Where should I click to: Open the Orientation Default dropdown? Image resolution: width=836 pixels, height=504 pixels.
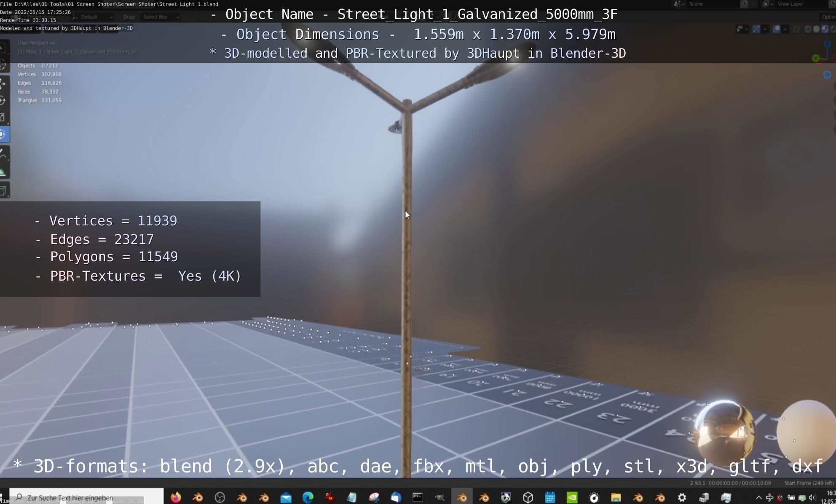(92, 17)
